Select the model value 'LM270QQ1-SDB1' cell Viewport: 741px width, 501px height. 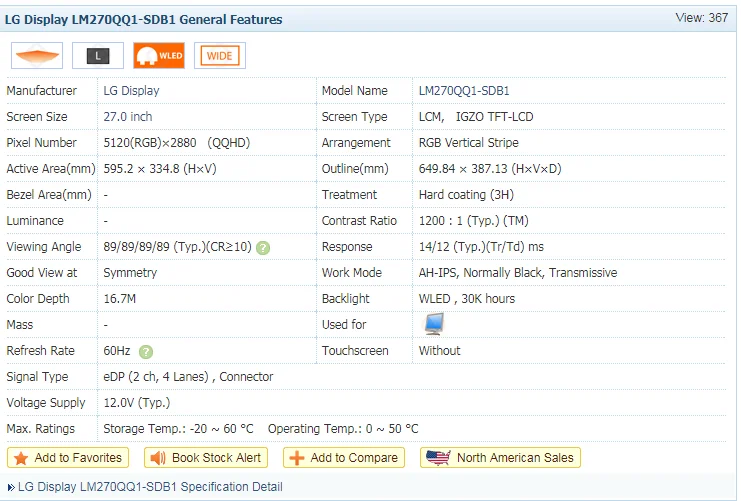[x=464, y=91]
